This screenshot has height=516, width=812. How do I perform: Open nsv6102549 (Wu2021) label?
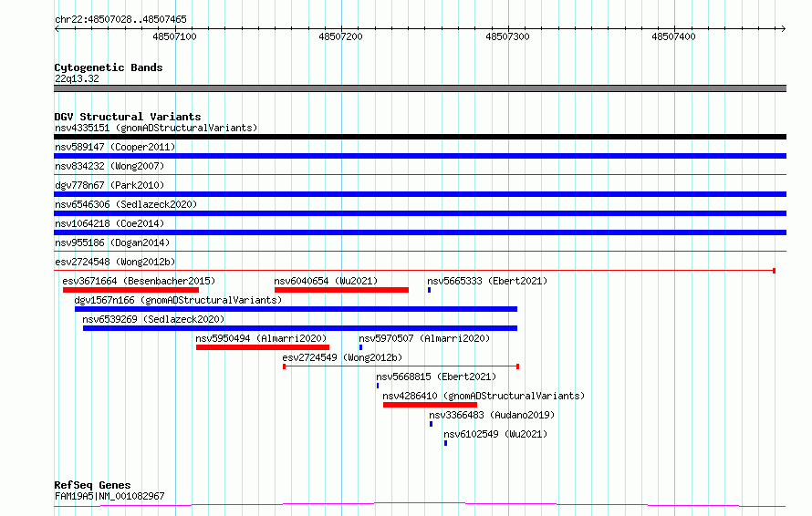click(495, 434)
